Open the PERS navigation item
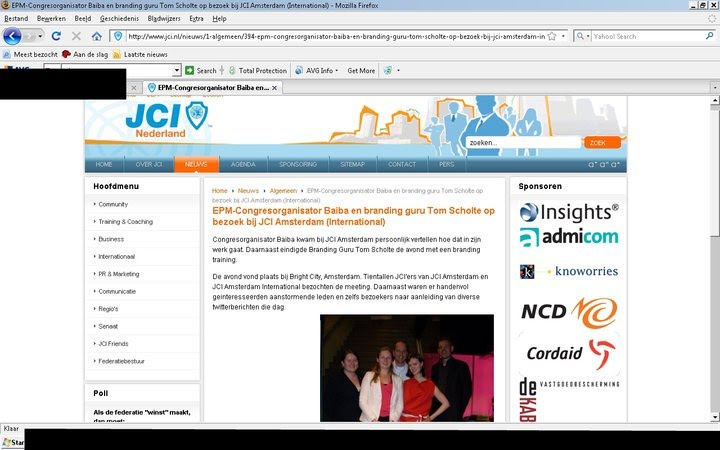The width and height of the screenshot is (720, 450). [x=446, y=164]
